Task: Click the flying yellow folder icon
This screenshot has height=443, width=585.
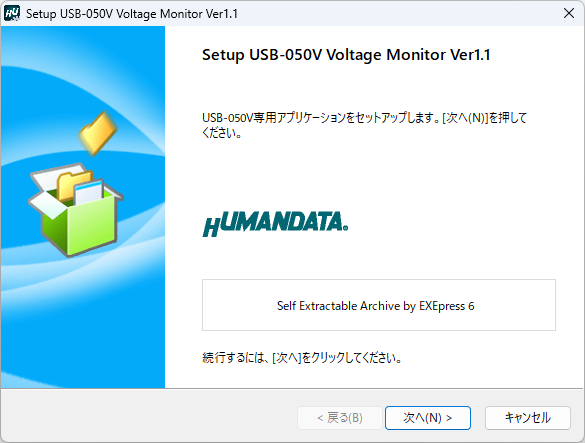Action: point(98,133)
